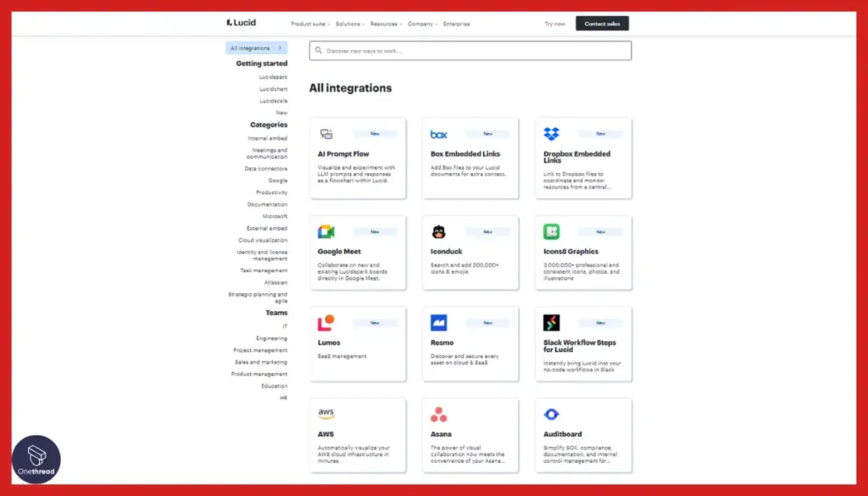
Task: Open the Google Meet card title
Action: pyautogui.click(x=339, y=251)
